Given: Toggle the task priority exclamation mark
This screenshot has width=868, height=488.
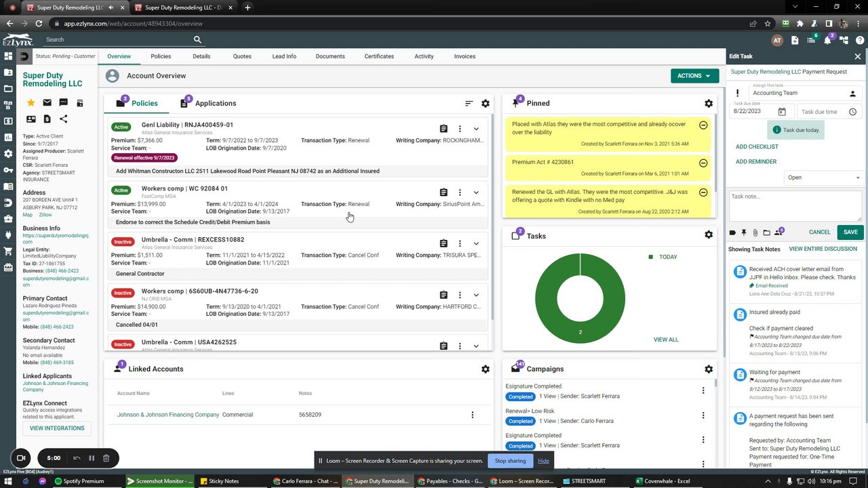Looking at the screenshot, I should (738, 93).
